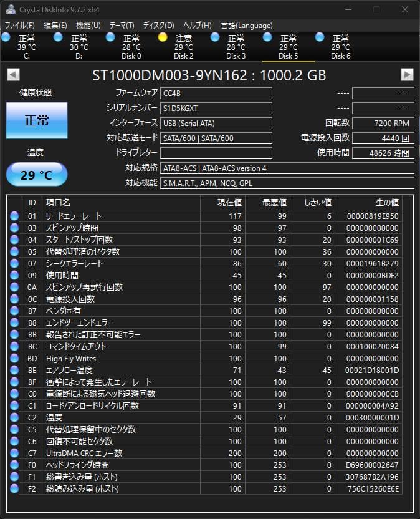Open the テーマ(T) menu
The width and height of the screenshot is (420, 519).
[122, 26]
